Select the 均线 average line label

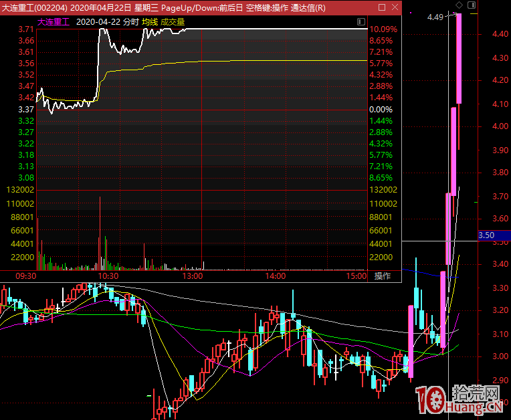point(150,22)
